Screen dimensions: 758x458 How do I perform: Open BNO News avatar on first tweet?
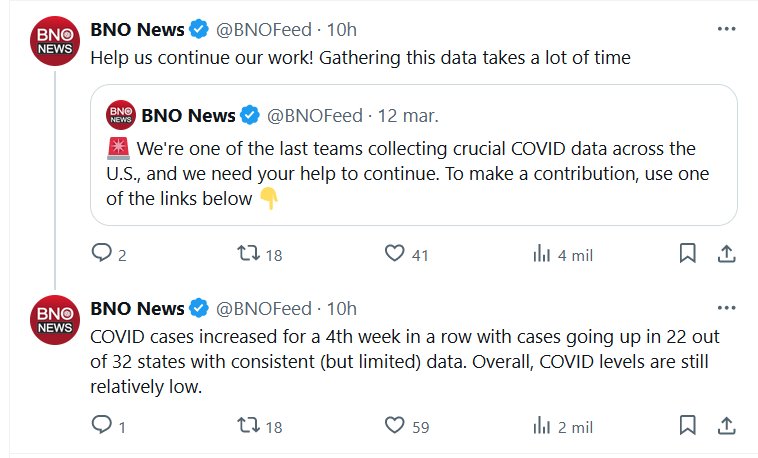[54, 42]
